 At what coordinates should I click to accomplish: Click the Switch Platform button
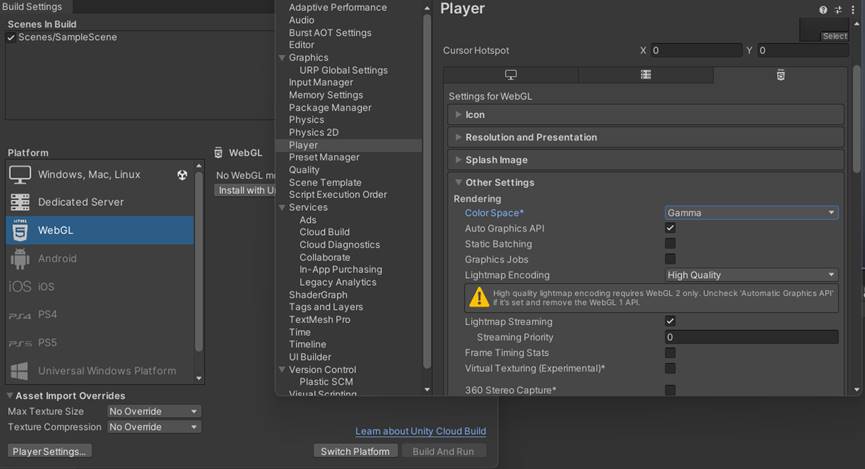tap(355, 451)
